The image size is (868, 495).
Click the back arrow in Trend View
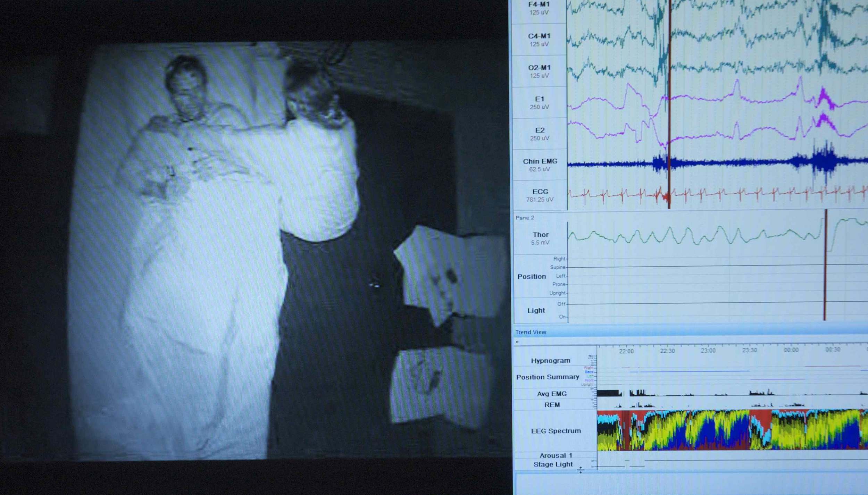click(x=517, y=342)
